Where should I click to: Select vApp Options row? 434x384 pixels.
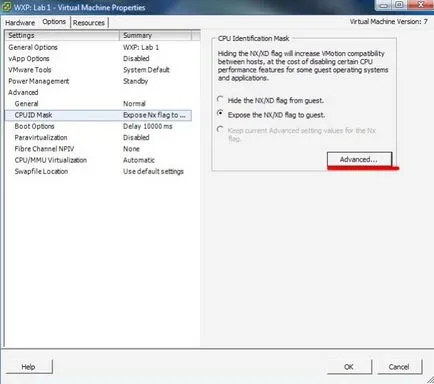pos(98,59)
